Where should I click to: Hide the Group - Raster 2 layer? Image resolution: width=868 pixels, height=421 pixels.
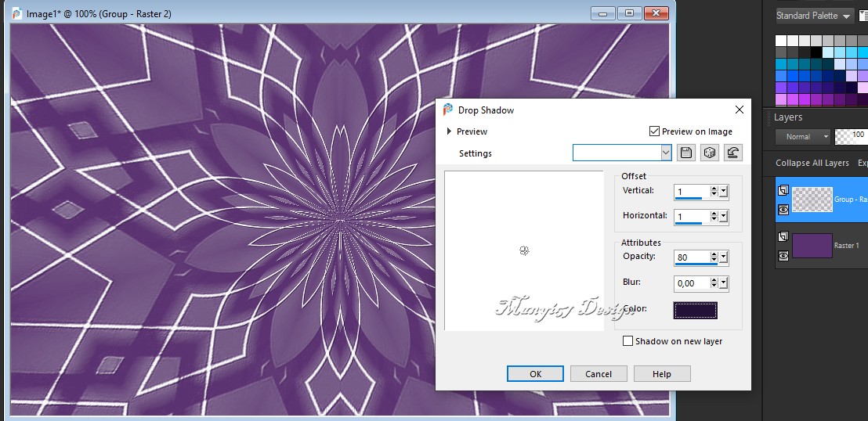(x=783, y=210)
